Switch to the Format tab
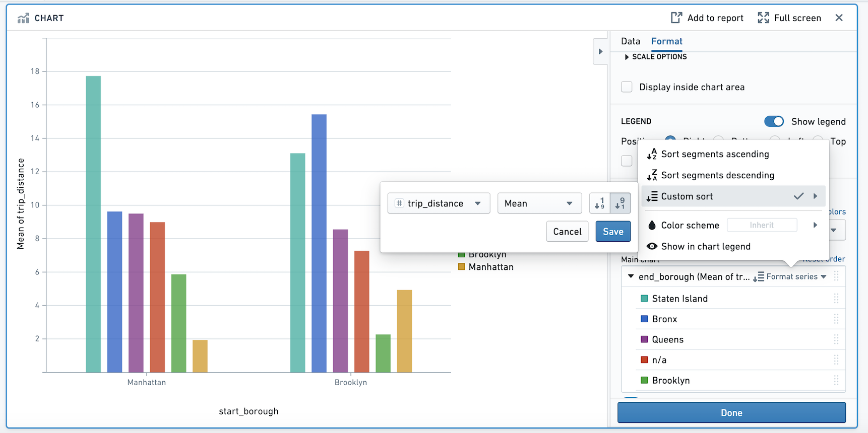 pyautogui.click(x=666, y=41)
